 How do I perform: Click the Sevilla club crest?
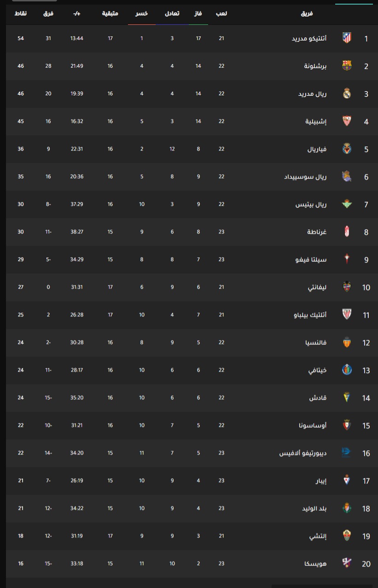point(347,121)
